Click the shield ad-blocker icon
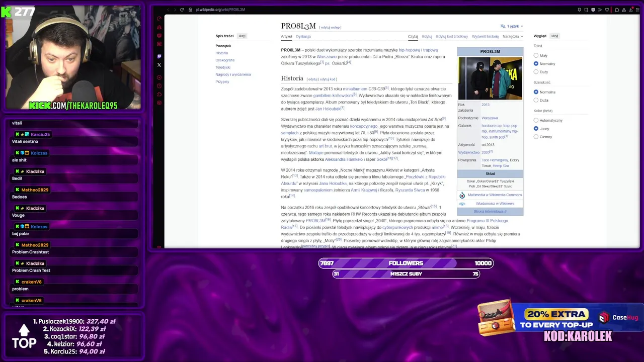Screen dimensions: 644x362 593,10
